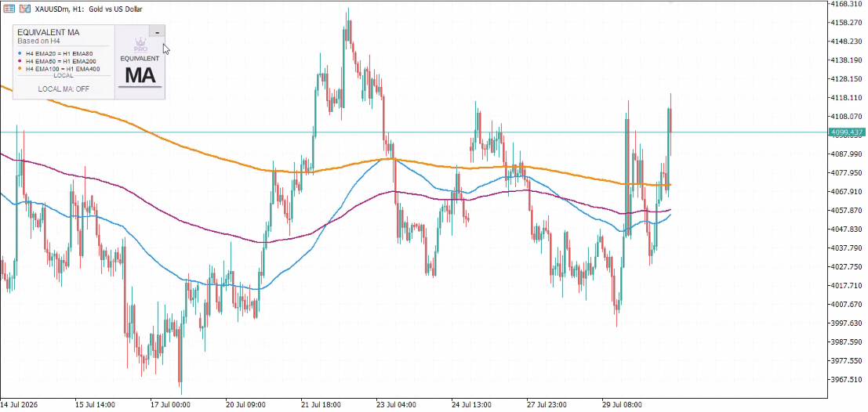The width and height of the screenshot is (868, 412).
Task: Open the Depth of Market icon in chart corner
Action: pos(25,9)
